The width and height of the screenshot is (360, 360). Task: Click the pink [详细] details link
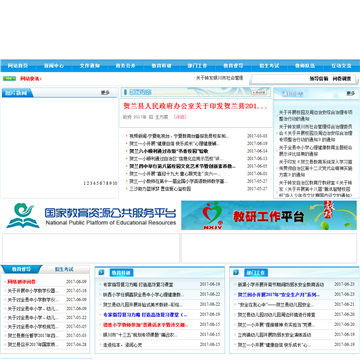pos(180,117)
